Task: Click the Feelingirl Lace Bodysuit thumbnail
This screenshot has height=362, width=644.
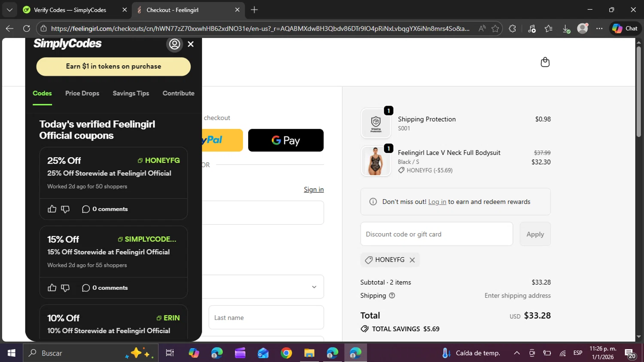Action: pos(376,161)
